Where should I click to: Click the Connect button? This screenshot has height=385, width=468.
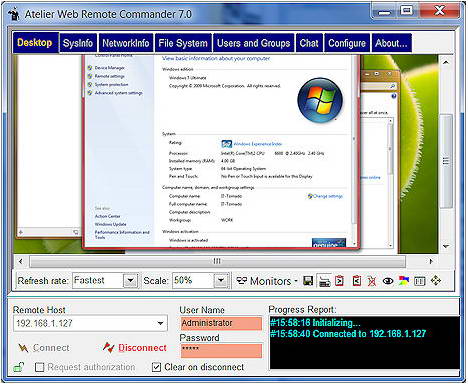pos(44,348)
